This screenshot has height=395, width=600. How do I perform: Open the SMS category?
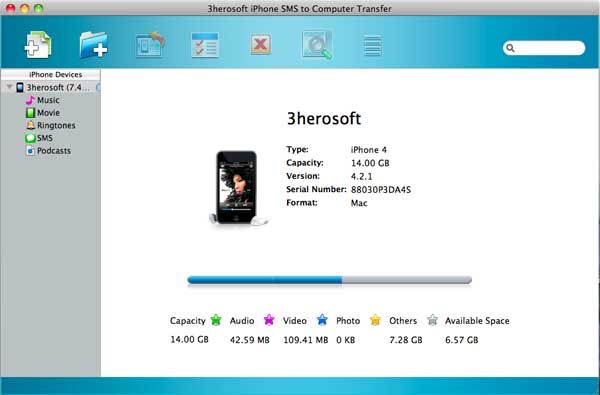coord(39,138)
